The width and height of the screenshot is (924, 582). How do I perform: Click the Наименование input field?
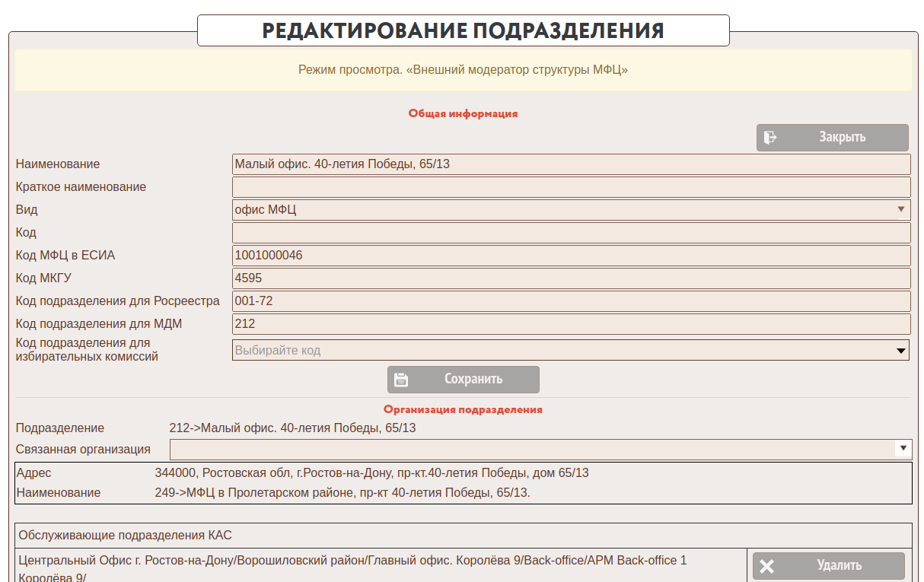click(571, 164)
